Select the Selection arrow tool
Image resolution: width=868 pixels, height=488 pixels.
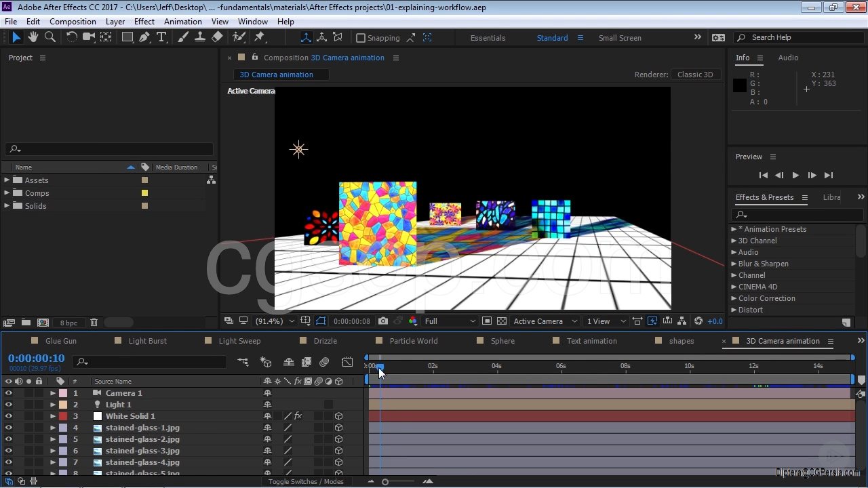tap(16, 37)
